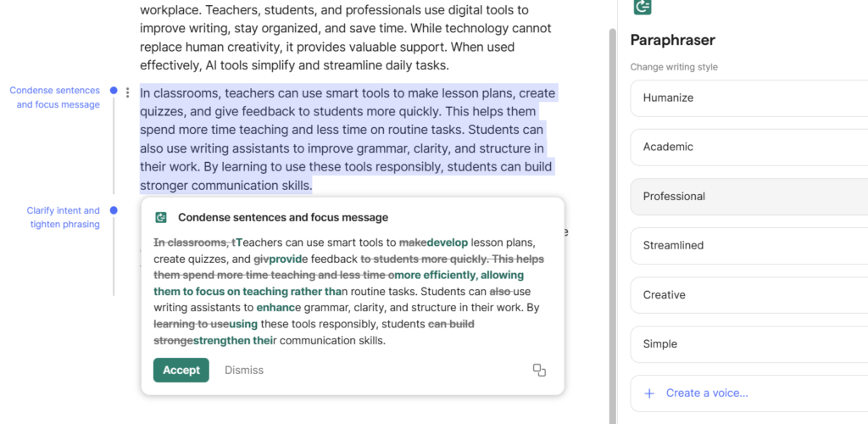Dismiss the suggestion card

pyautogui.click(x=244, y=370)
